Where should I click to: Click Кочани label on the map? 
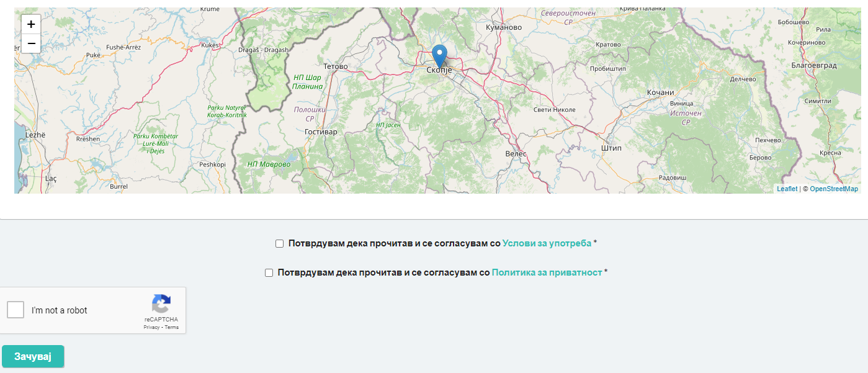pyautogui.click(x=660, y=92)
